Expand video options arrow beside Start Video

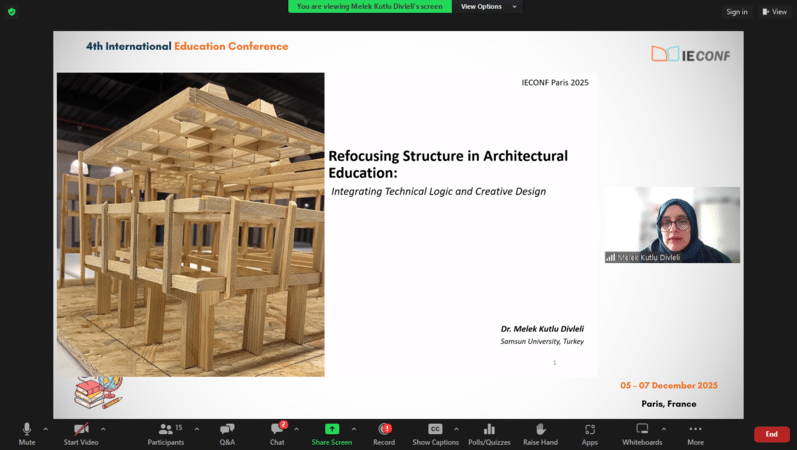(103, 428)
